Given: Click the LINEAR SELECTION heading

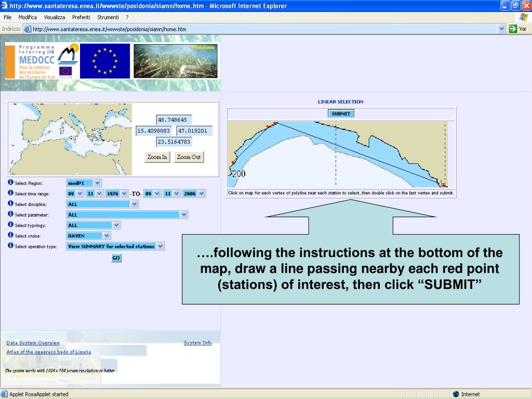Looking at the screenshot, I should (x=341, y=101).
